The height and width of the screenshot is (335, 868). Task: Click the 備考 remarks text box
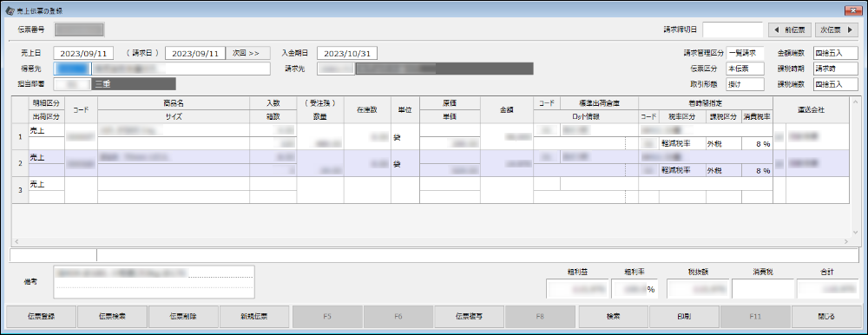point(154,282)
